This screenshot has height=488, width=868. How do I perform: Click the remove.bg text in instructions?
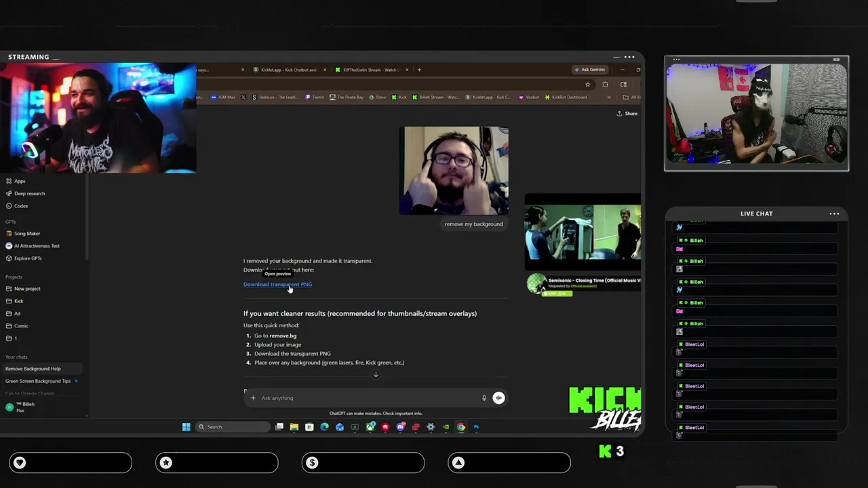tap(283, 335)
